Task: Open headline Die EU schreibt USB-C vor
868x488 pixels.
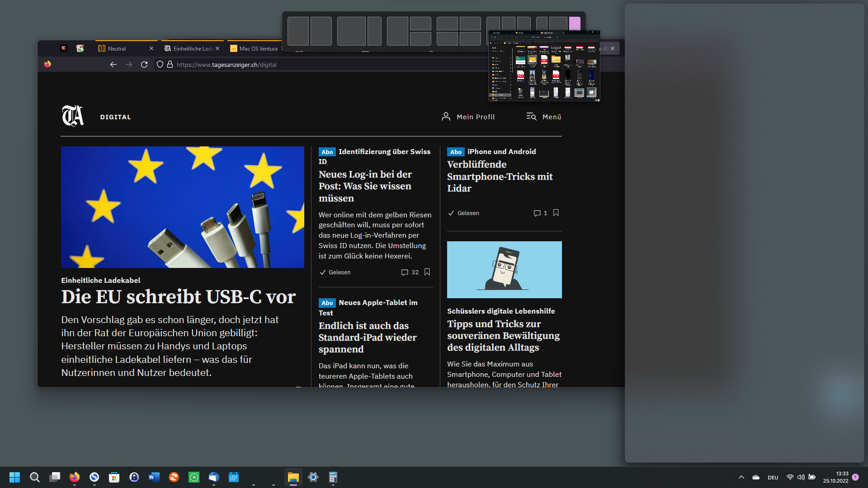Action: pos(179,297)
